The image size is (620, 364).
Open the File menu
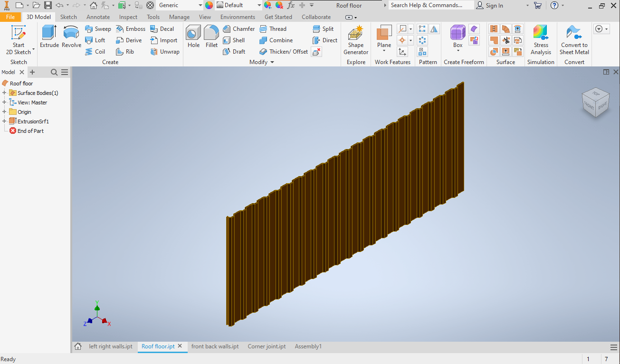[x=10, y=17]
